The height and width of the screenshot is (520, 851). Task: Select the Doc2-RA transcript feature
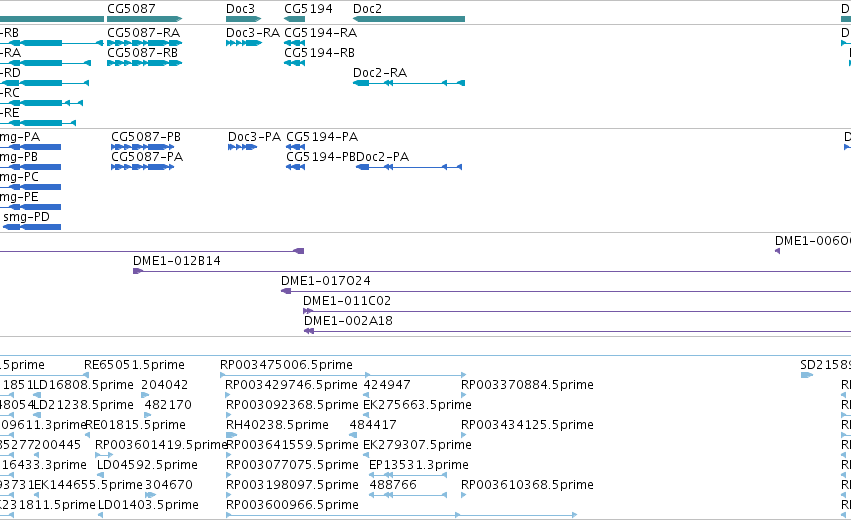point(409,83)
